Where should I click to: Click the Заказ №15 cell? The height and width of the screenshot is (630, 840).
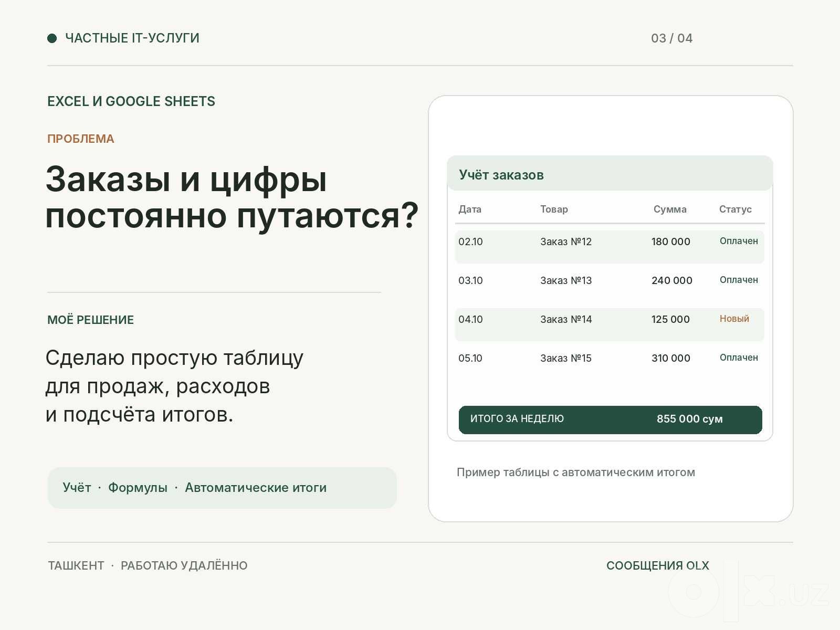tap(566, 358)
